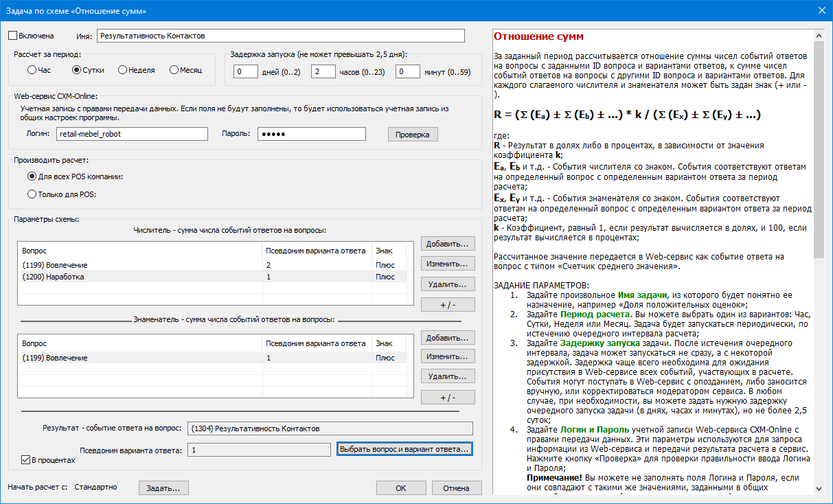Screen dimensions: 833x504
Task: Toggle the "В процентах" checkbox
Action: 27,460
